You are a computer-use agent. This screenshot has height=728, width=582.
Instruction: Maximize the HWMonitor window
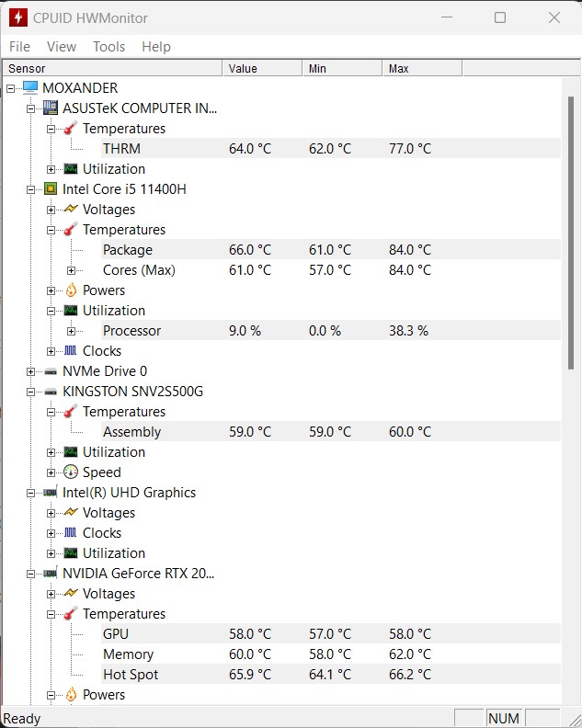click(x=500, y=17)
